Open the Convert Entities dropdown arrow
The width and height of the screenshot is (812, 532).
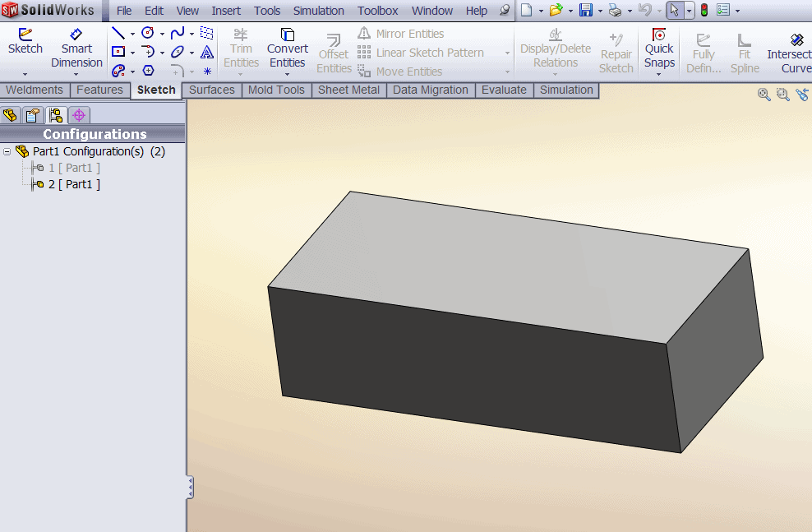pyautogui.click(x=288, y=75)
